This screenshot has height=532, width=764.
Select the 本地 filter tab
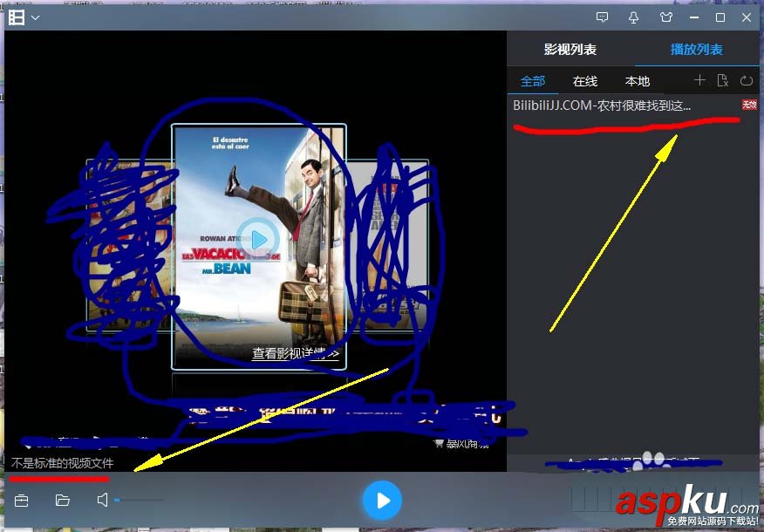point(637,80)
